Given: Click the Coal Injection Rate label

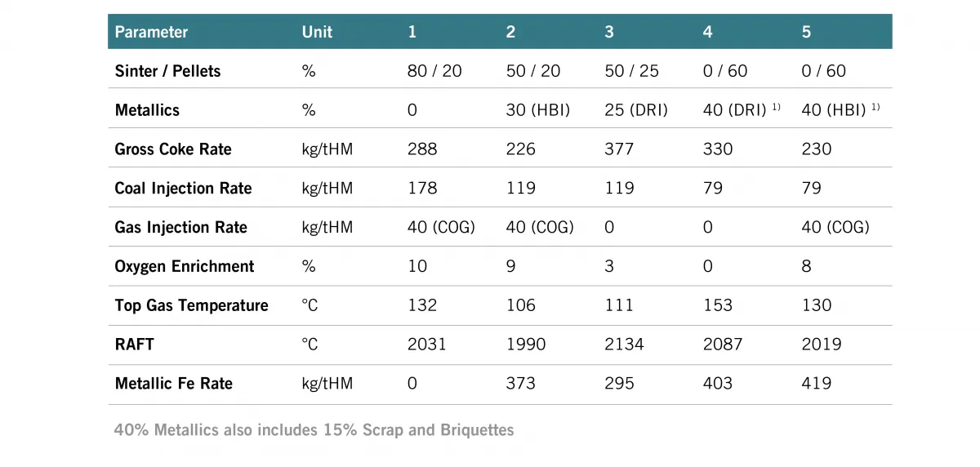Looking at the screenshot, I should 183,189.
